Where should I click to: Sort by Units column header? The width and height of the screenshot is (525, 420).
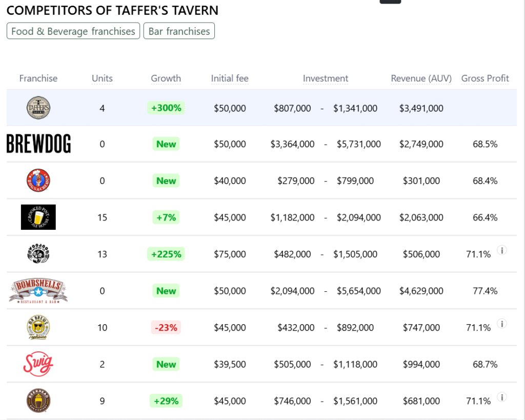pyautogui.click(x=102, y=78)
